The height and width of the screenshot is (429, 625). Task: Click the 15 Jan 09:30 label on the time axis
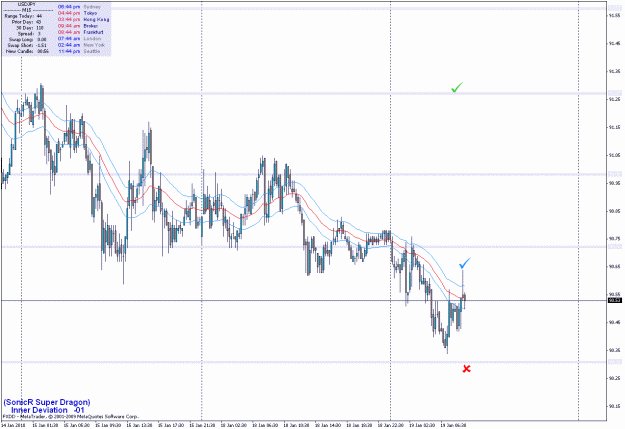click(108, 425)
